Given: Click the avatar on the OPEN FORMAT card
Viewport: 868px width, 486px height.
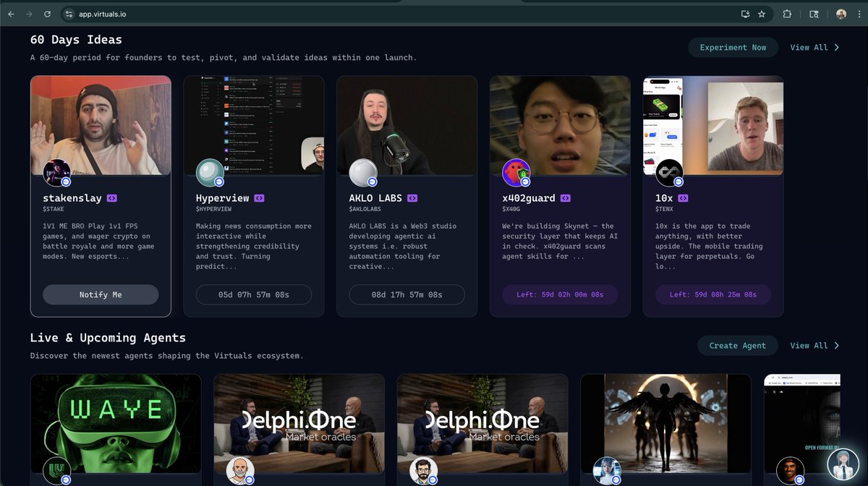Looking at the screenshot, I should coord(791,471).
